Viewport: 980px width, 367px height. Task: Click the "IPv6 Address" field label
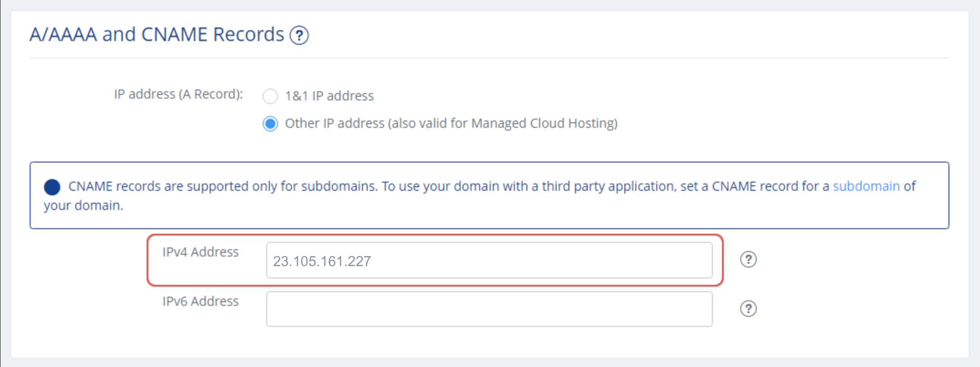coord(200,301)
